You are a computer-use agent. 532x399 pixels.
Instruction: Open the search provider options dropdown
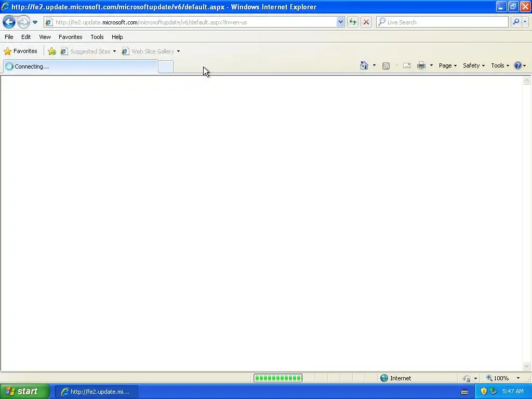525,22
